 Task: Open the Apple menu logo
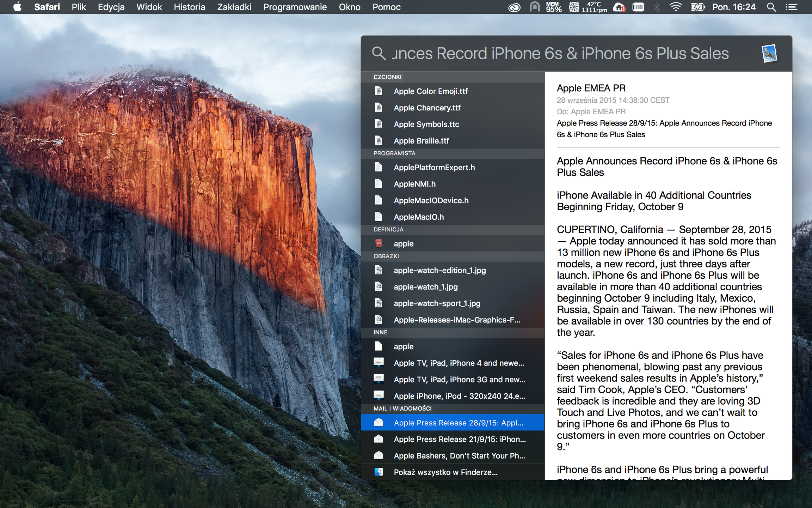pyautogui.click(x=17, y=7)
